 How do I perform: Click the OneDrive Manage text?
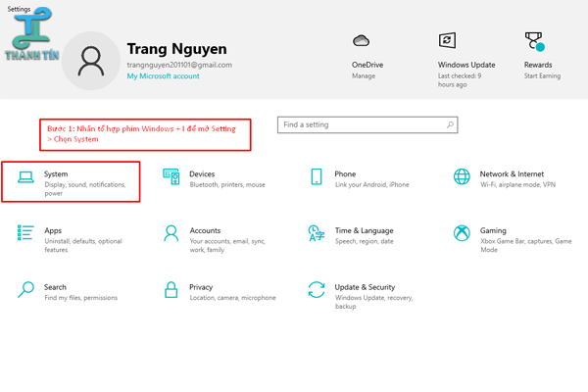pyautogui.click(x=364, y=76)
